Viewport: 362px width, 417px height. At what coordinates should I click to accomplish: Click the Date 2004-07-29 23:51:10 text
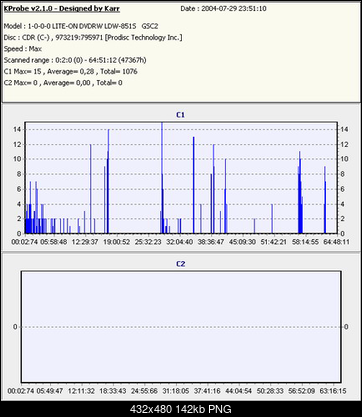pos(223,9)
